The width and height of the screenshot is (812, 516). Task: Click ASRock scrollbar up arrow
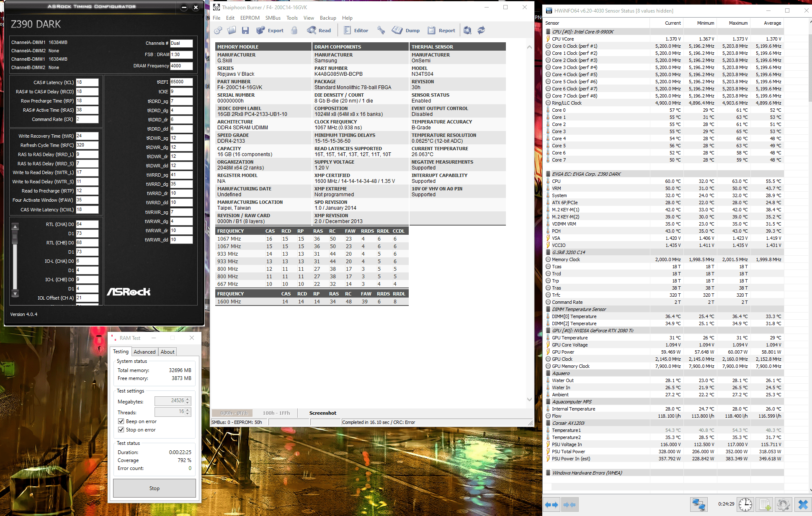point(15,227)
